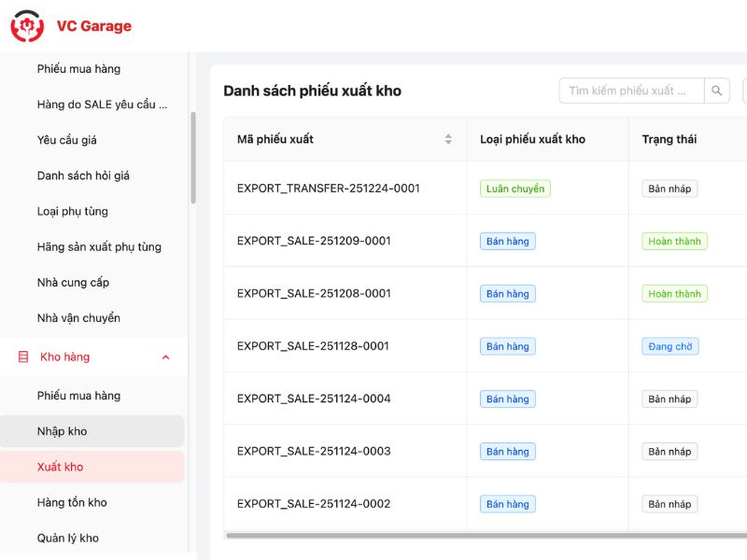
Task: Click the Luân chuyển type tag
Action: 515,189
